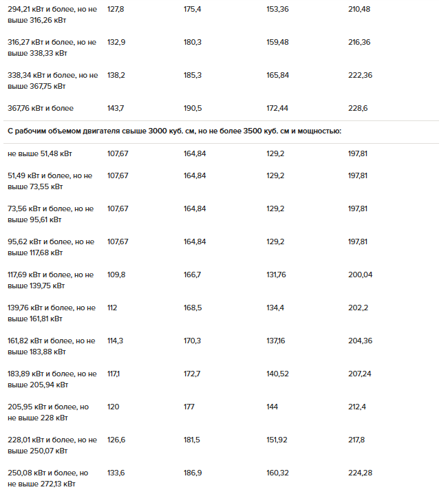Image resolution: width=448 pixels, height=494 pixels.
Task: Click the value 165,84
Action: 277,76
